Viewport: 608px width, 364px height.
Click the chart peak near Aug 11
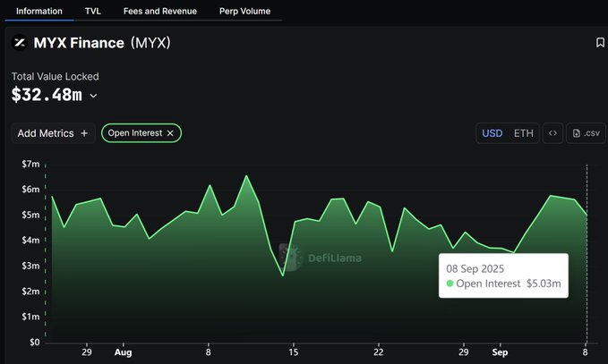click(x=246, y=176)
